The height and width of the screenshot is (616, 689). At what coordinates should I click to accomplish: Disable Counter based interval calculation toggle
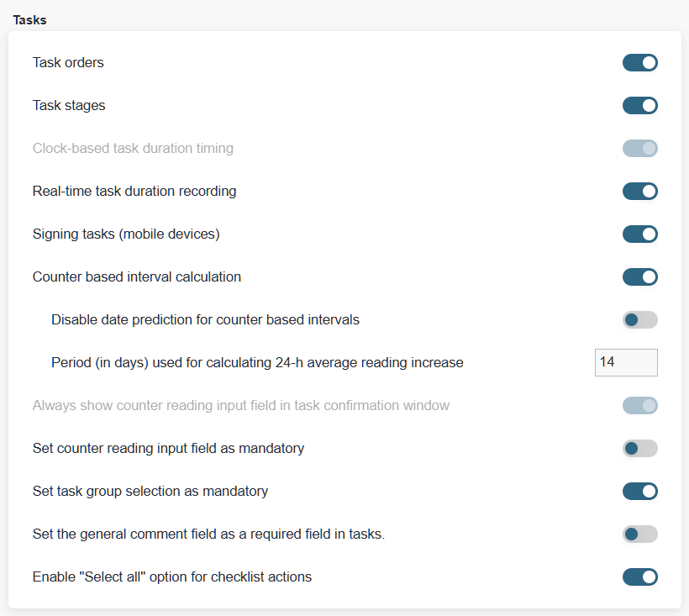click(x=639, y=277)
